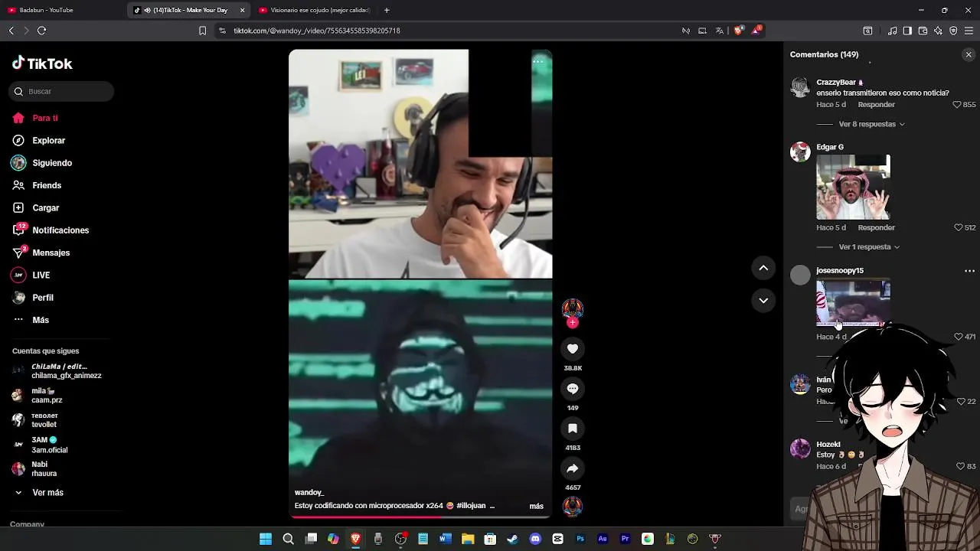Share the video with arrow icon
This screenshot has width=980, height=551.
[573, 468]
